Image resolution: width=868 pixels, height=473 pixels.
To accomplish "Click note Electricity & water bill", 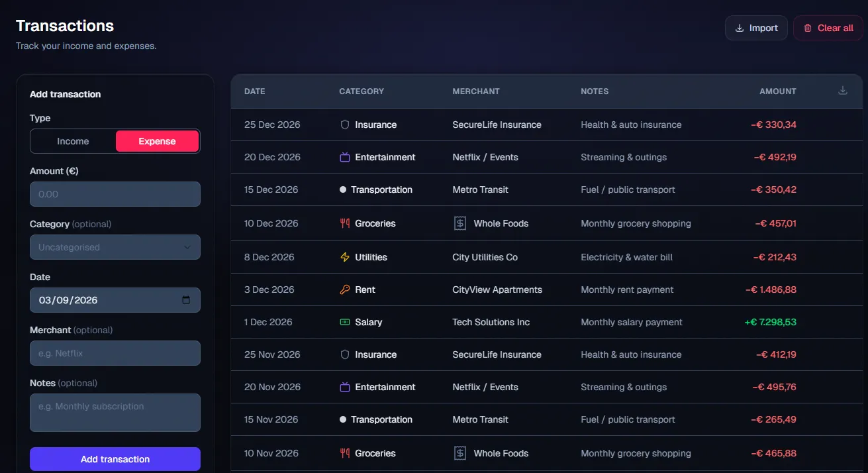I will coord(627,257).
